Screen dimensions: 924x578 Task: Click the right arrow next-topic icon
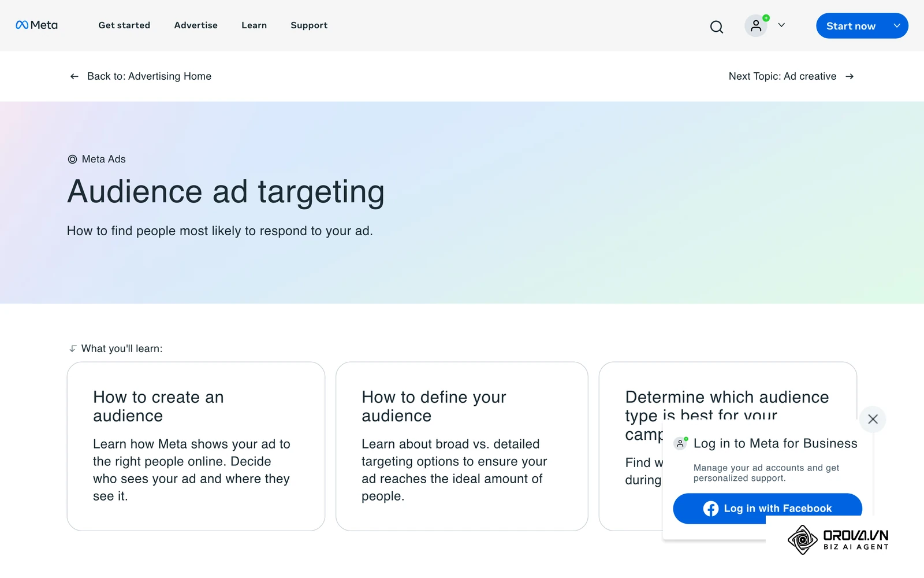(x=850, y=76)
